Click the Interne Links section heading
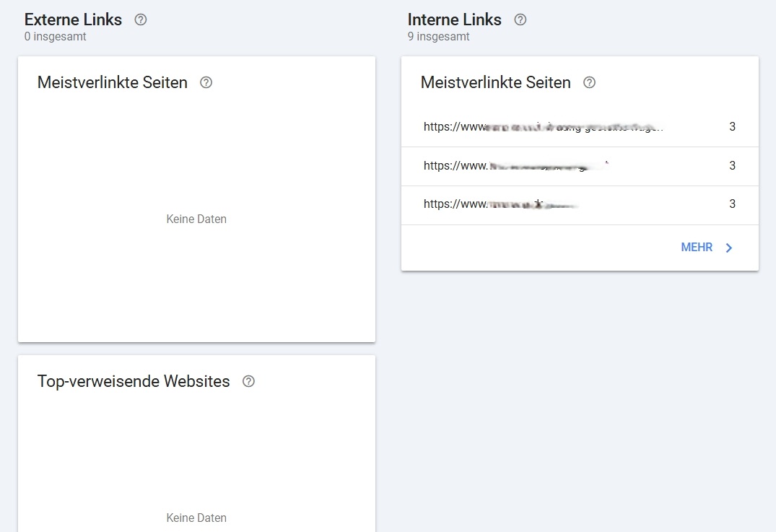 click(454, 19)
